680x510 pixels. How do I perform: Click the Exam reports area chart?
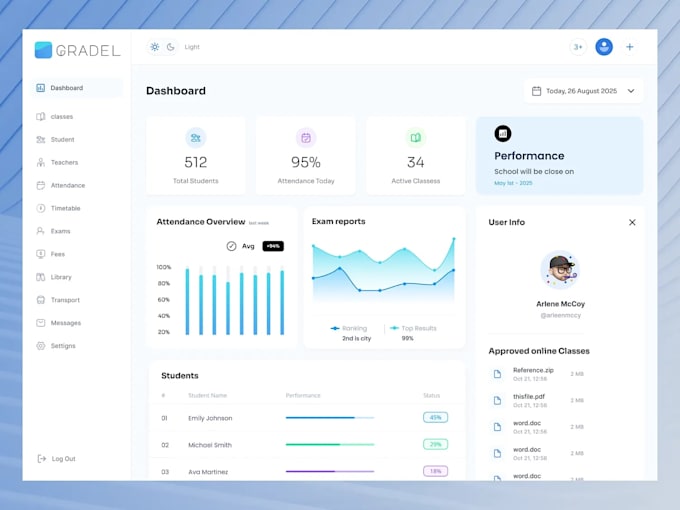tap(384, 271)
